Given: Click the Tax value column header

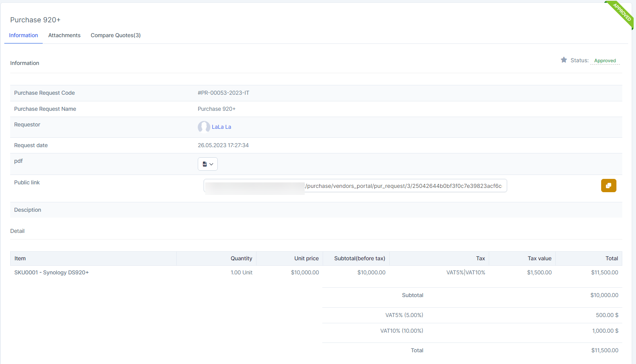Looking at the screenshot, I should [x=539, y=258].
